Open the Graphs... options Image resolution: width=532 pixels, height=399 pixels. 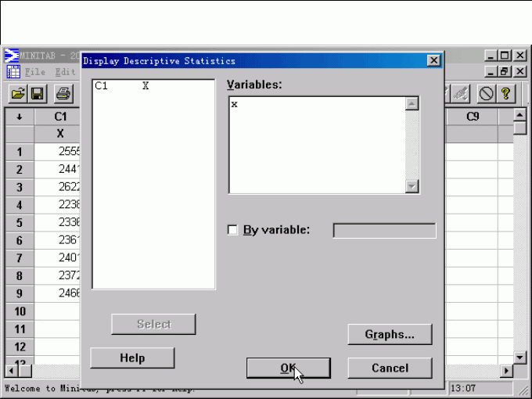[390, 334]
